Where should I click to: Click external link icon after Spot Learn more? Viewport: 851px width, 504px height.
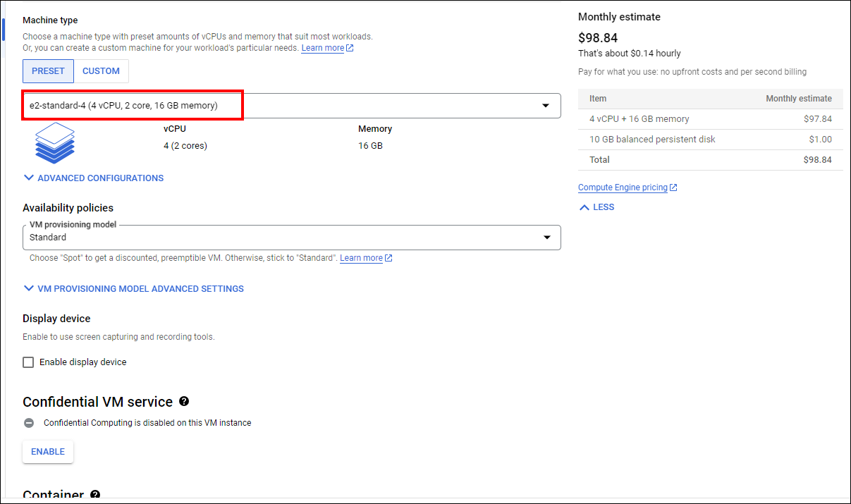point(388,258)
